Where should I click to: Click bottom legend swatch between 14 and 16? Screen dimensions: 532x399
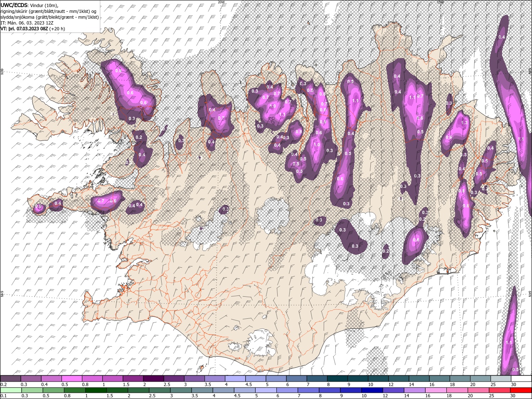click(414, 390)
